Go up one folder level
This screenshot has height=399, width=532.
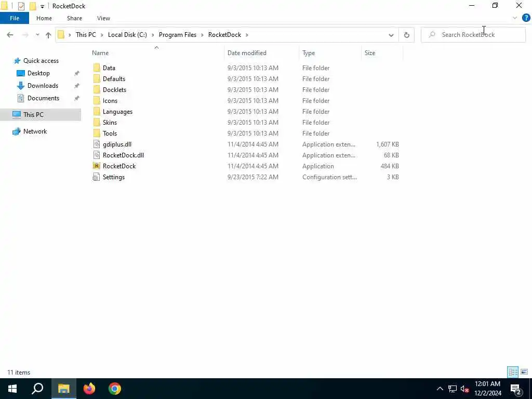(x=48, y=35)
